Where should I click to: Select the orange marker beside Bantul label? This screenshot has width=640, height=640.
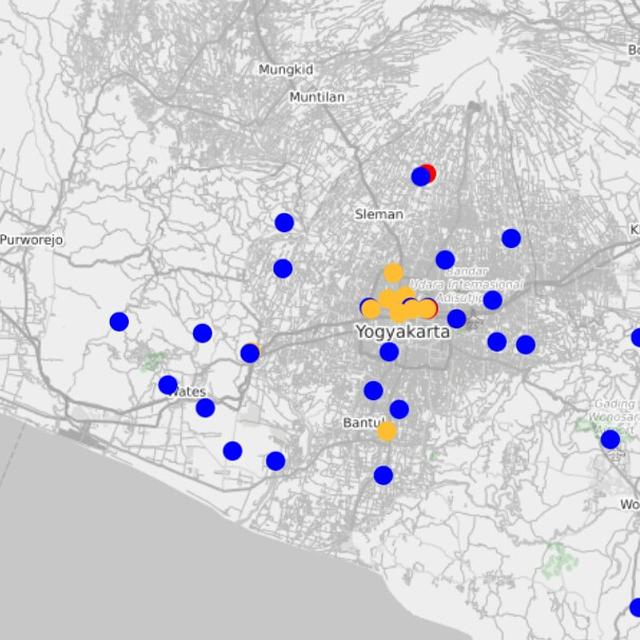click(386, 431)
